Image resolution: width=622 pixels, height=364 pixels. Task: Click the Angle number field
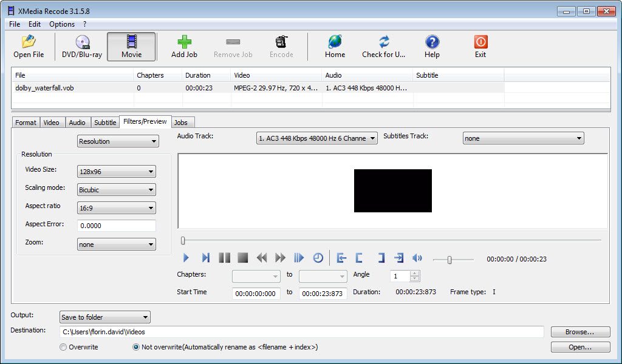click(400, 276)
